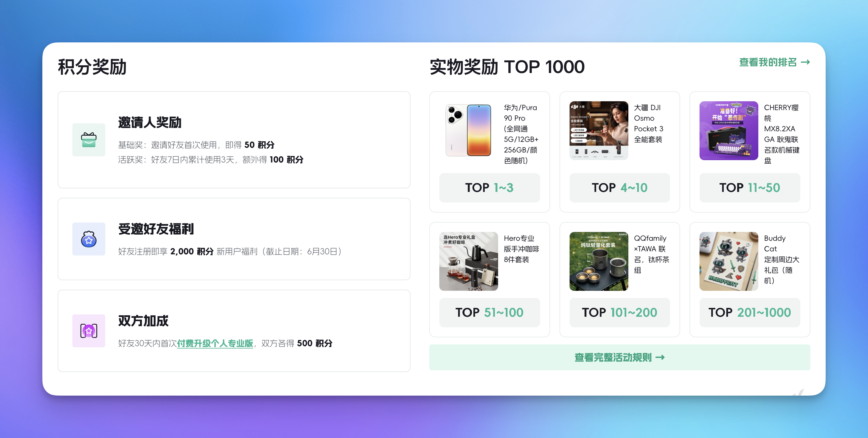
Task: Click the QQfamily×TAWA 联名 text
Action: (651, 254)
